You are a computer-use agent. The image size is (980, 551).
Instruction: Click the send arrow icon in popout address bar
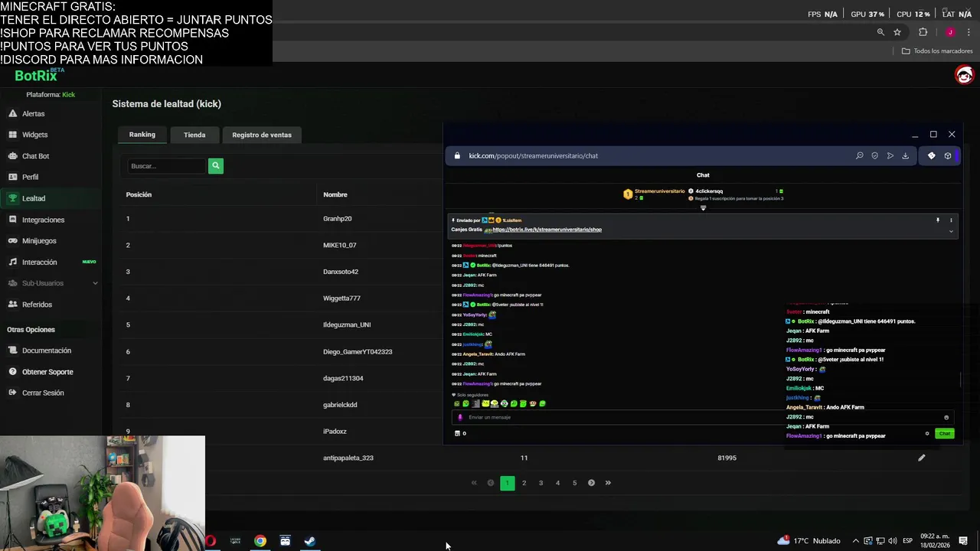890,156
